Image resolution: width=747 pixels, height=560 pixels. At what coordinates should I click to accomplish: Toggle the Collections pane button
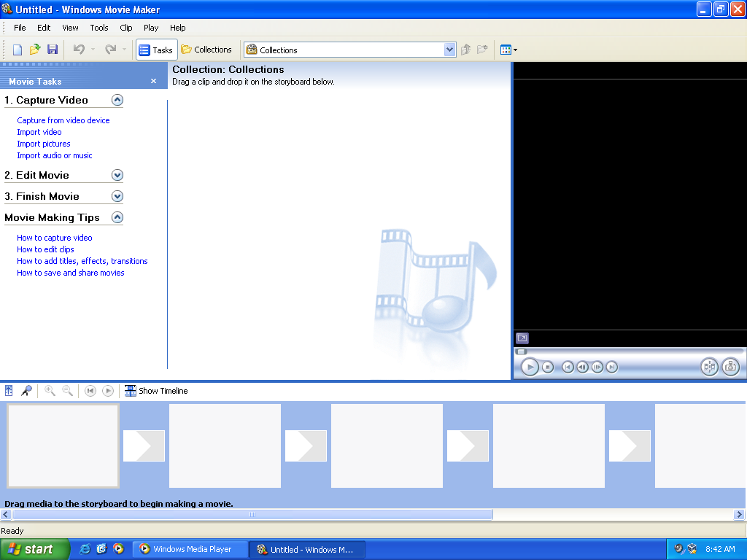click(206, 50)
